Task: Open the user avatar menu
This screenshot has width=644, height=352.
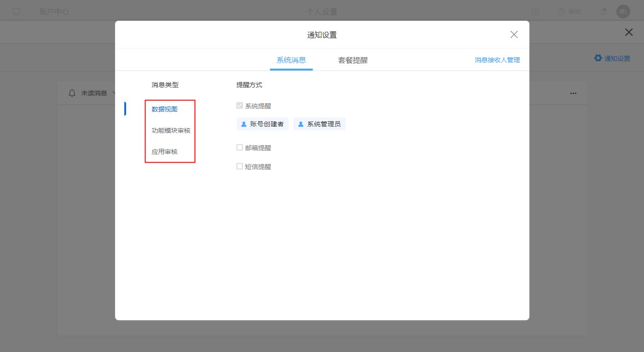Action: coord(623,12)
